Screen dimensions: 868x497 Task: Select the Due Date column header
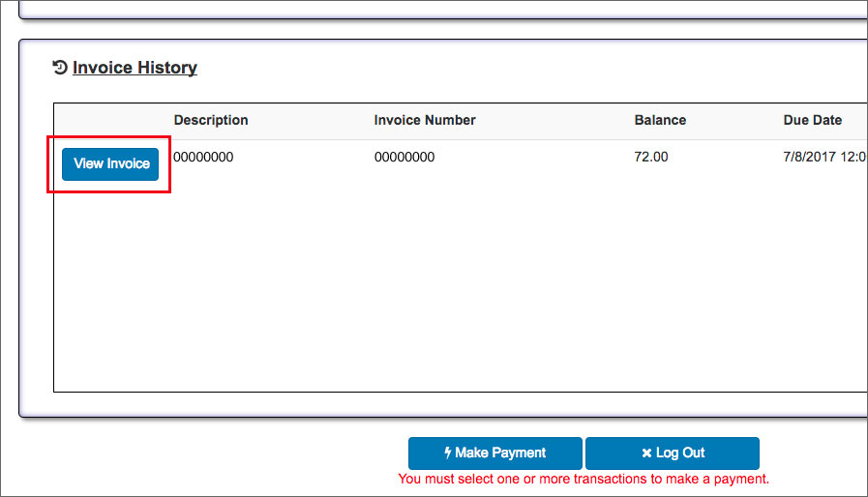click(x=812, y=120)
